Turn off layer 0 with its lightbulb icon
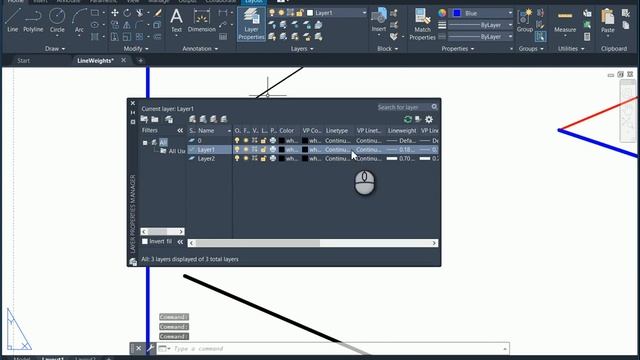 click(x=237, y=140)
